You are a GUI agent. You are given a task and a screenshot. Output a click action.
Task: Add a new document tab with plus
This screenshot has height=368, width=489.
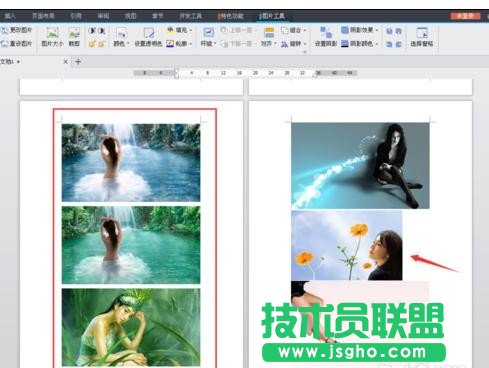(x=78, y=61)
